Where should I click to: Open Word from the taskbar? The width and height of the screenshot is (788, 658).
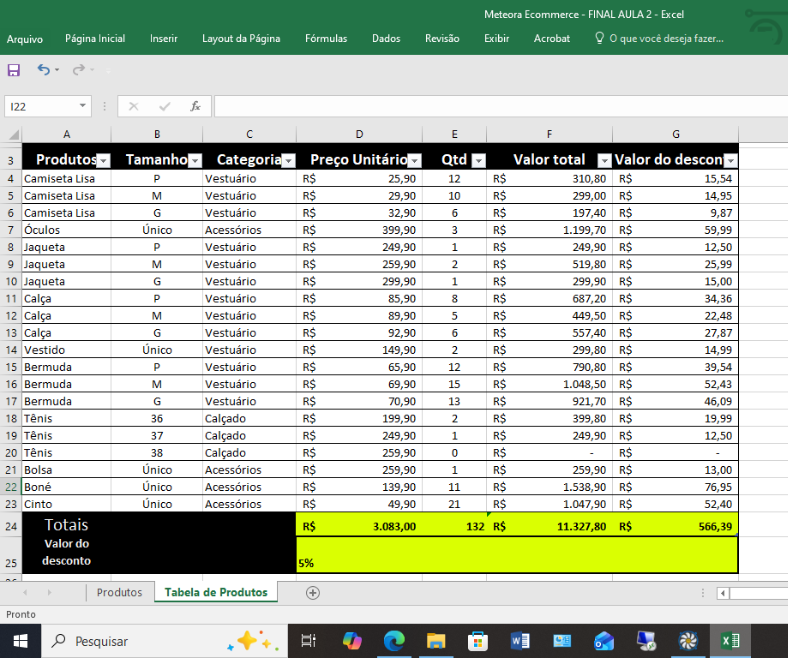519,641
